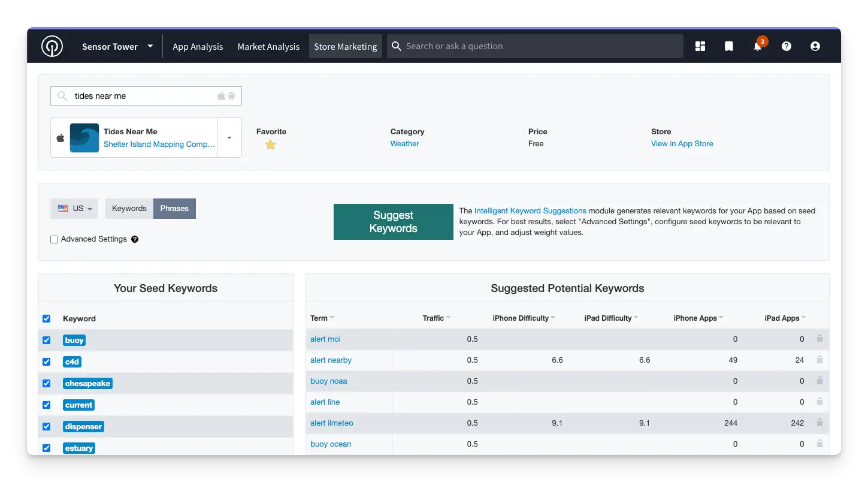Switch to the Phrases tab
Image resolution: width=868 pixels, height=482 pixels.
pos(174,209)
